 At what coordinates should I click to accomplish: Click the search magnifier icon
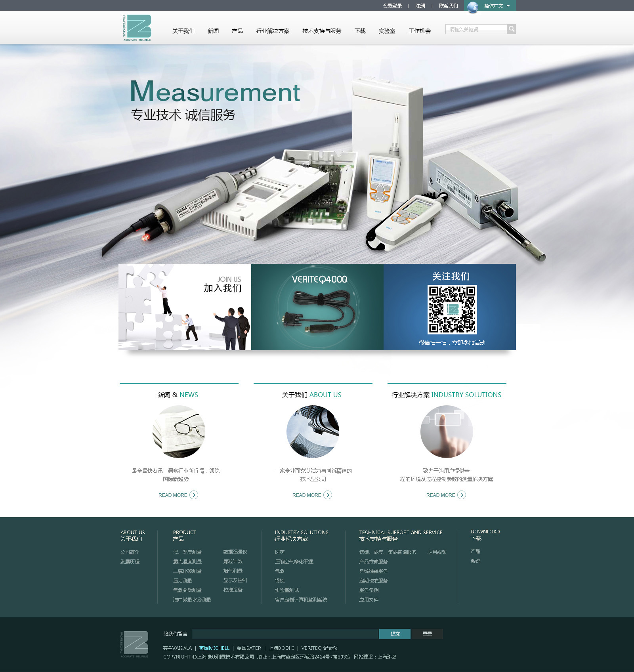[511, 29]
